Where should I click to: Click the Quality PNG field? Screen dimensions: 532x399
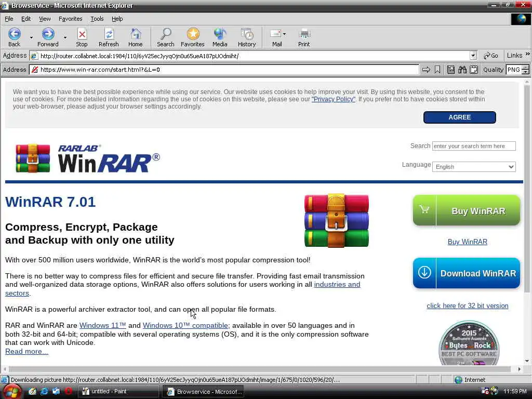pyautogui.click(x=514, y=70)
